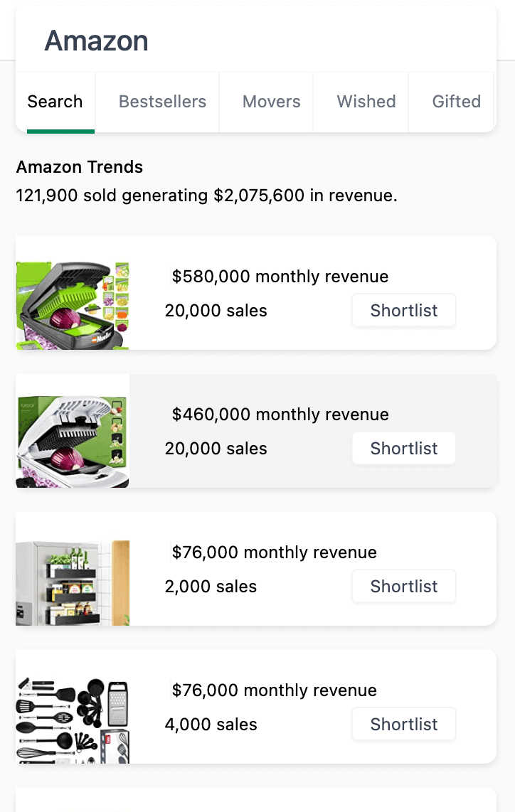
Task: Go to the Wished tab
Action: tap(366, 102)
